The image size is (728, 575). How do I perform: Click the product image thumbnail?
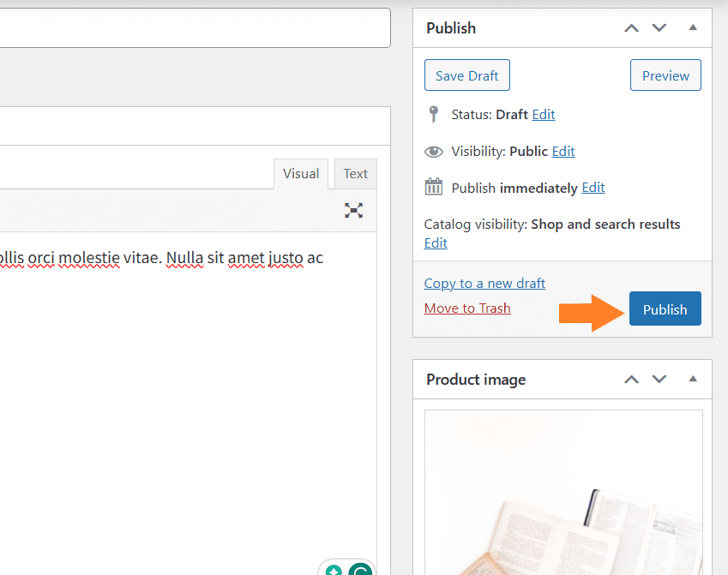click(563, 493)
